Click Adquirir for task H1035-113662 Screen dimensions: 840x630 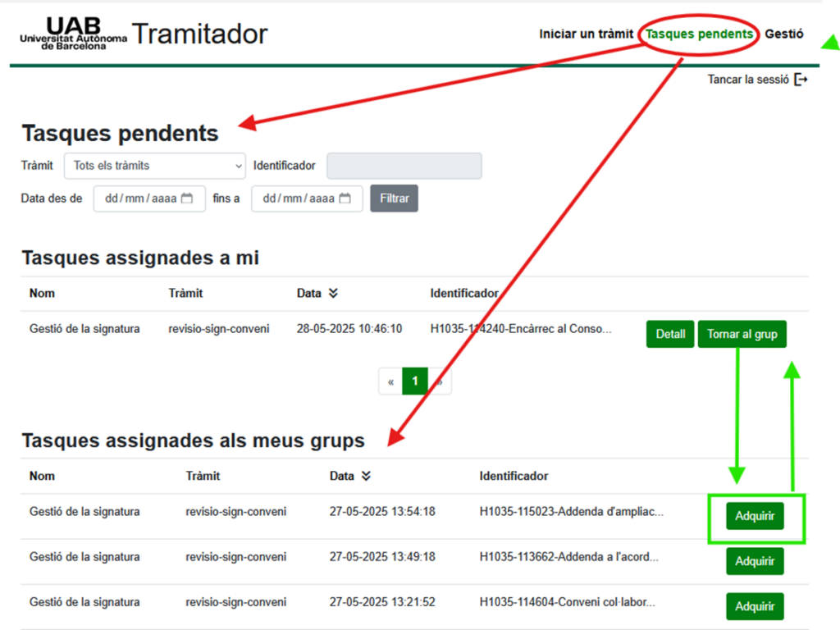755,561
